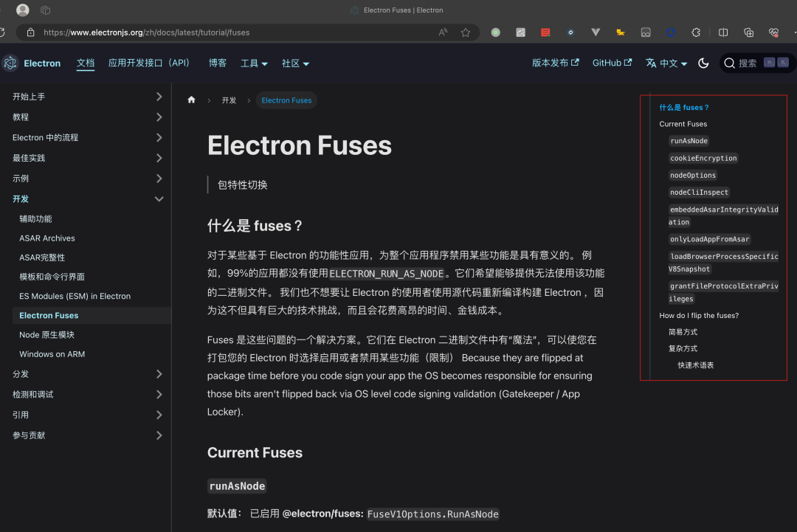The width and height of the screenshot is (797, 532).
Task: Jump to 什么是 fuses？ in table of contents
Action: point(683,108)
